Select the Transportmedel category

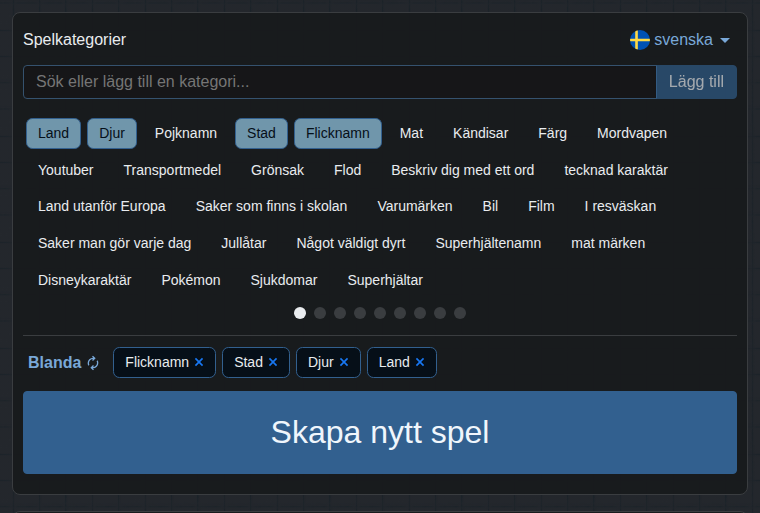(172, 170)
